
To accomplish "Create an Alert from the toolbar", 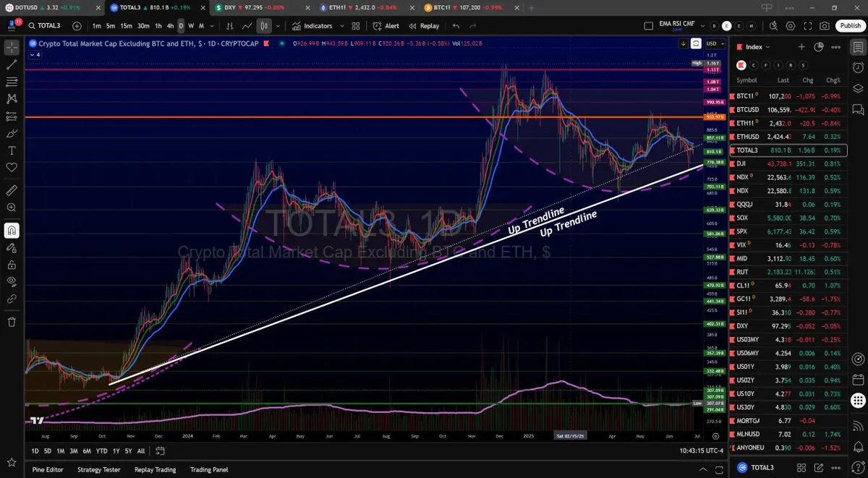I will point(386,26).
